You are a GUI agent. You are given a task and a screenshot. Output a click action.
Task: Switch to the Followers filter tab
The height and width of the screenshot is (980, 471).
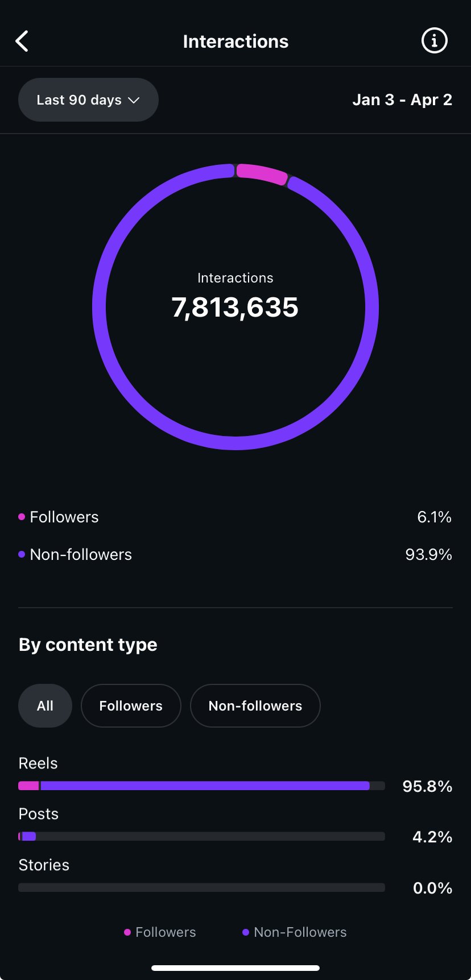131,705
